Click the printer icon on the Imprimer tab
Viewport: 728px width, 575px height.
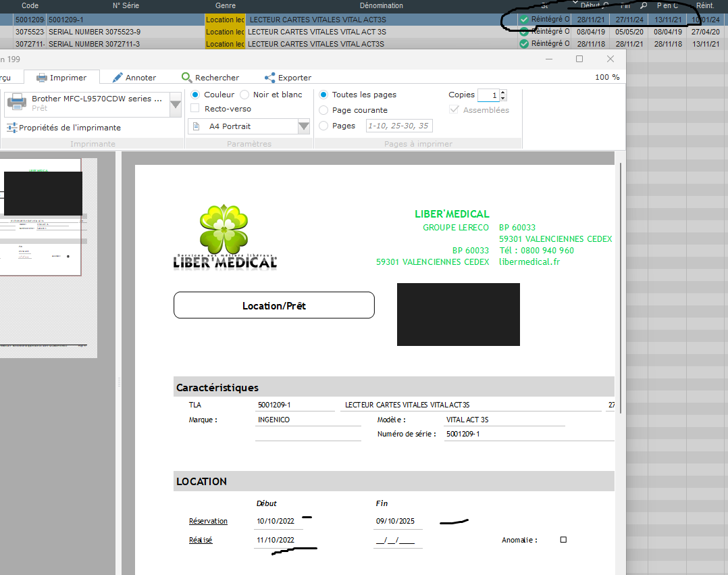click(42, 78)
